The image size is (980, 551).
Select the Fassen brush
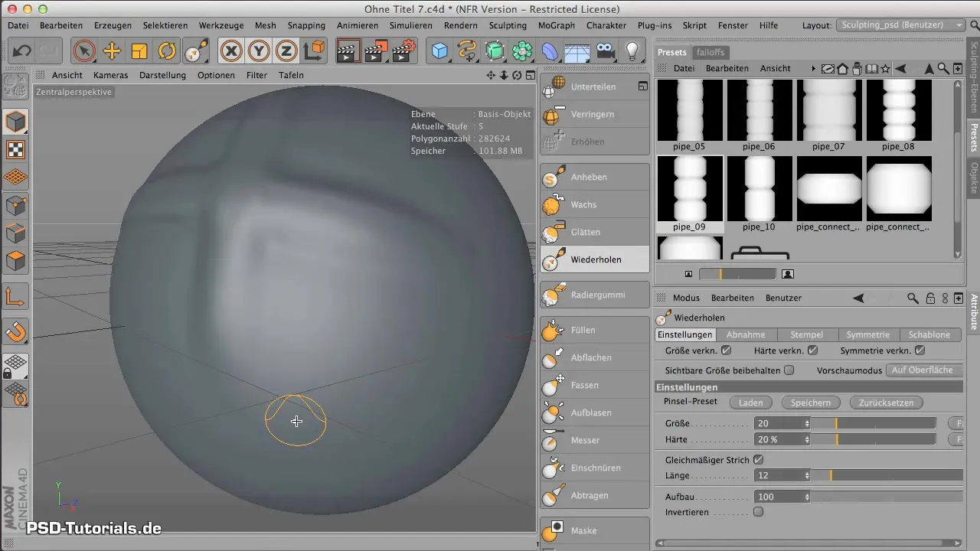click(x=595, y=385)
